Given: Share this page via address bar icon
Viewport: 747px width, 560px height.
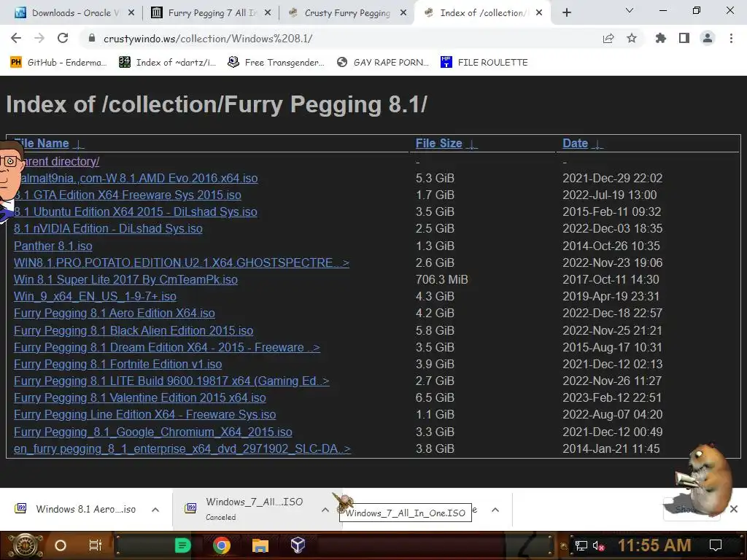Looking at the screenshot, I should pyautogui.click(x=608, y=39).
